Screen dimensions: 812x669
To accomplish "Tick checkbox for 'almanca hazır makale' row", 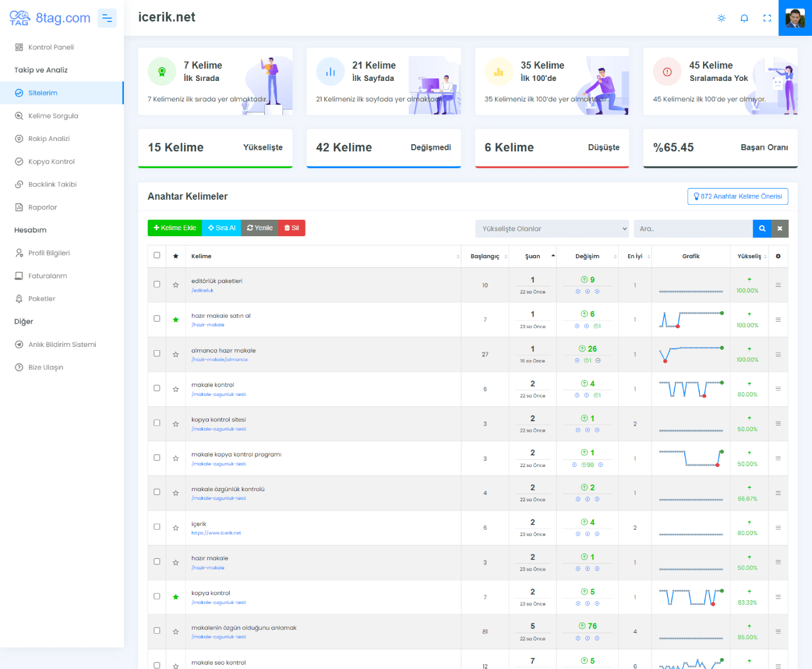I will point(157,353).
